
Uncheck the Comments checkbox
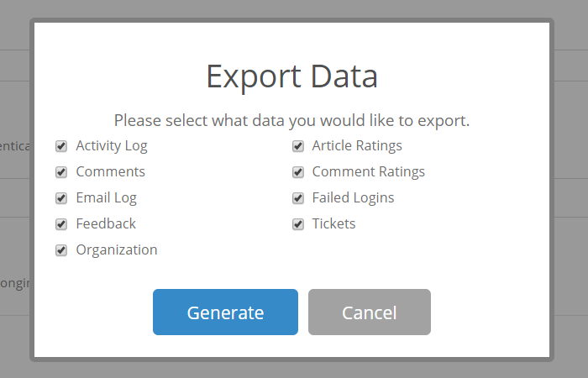click(61, 172)
